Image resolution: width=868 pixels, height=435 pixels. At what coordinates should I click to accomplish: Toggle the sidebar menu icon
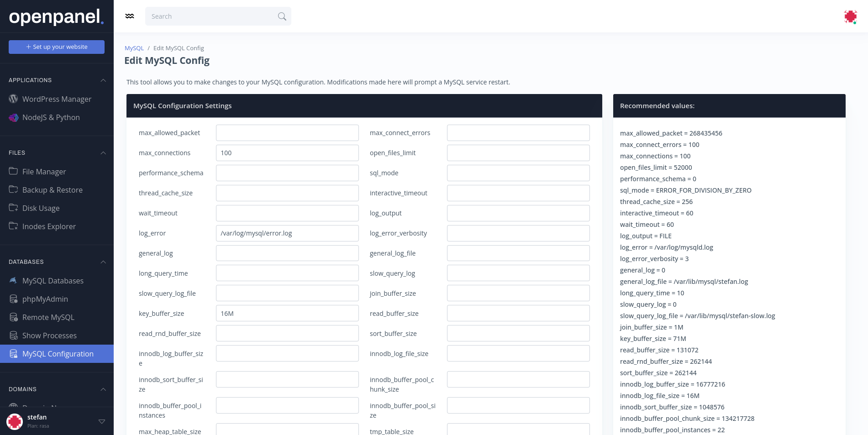[130, 16]
